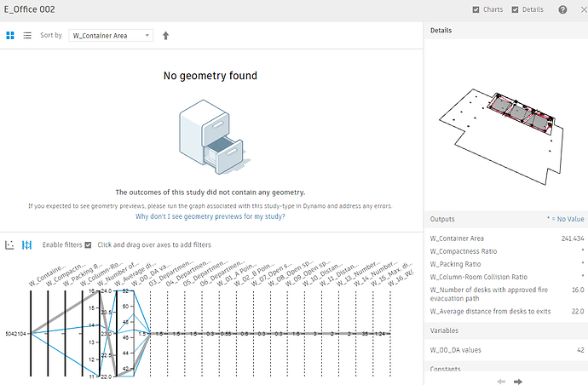588x385 pixels.
Task: Select W_Number of desks with approved fire row
Action: pos(507,294)
